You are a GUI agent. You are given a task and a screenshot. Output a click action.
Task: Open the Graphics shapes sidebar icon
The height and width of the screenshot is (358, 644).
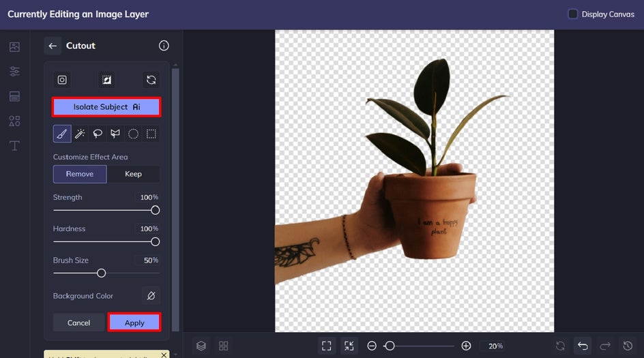14,121
